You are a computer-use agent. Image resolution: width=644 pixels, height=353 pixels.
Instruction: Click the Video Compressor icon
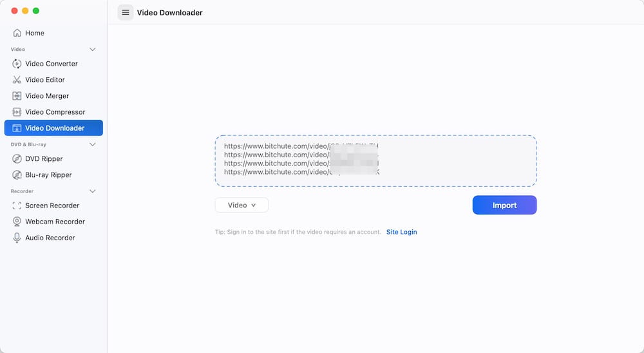pos(17,112)
